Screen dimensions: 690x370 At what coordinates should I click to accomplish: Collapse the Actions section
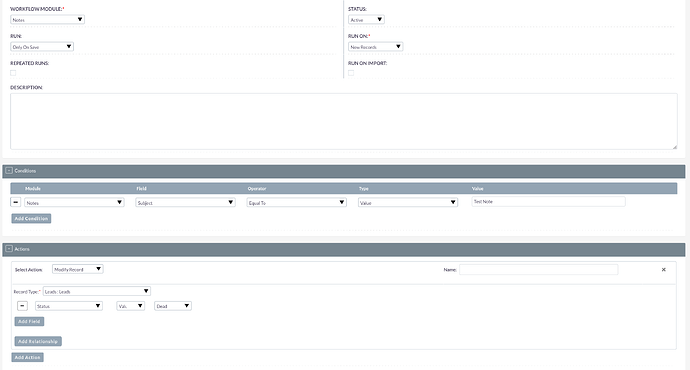point(9,249)
